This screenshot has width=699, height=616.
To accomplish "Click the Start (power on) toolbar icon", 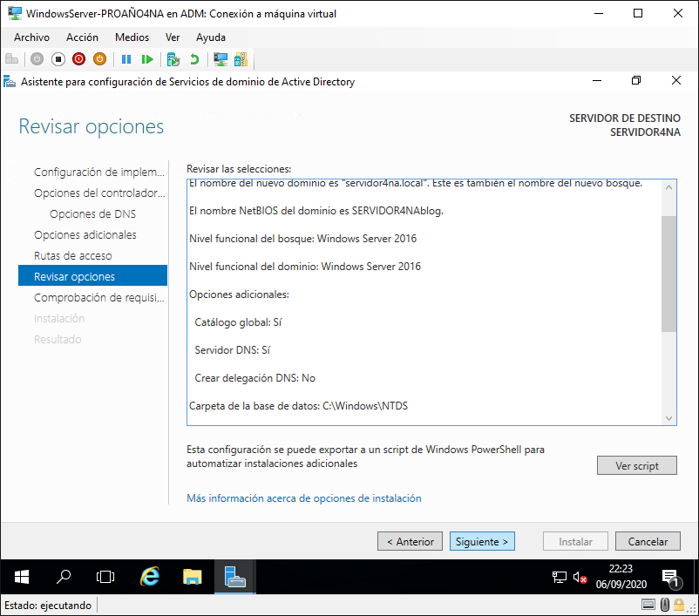I will pyautogui.click(x=37, y=59).
